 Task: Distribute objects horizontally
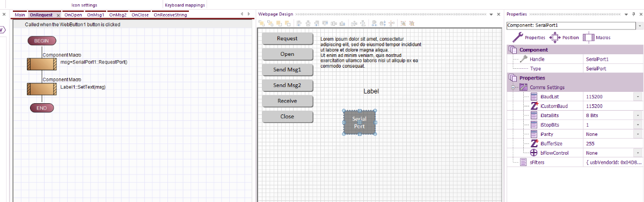[x=354, y=23]
